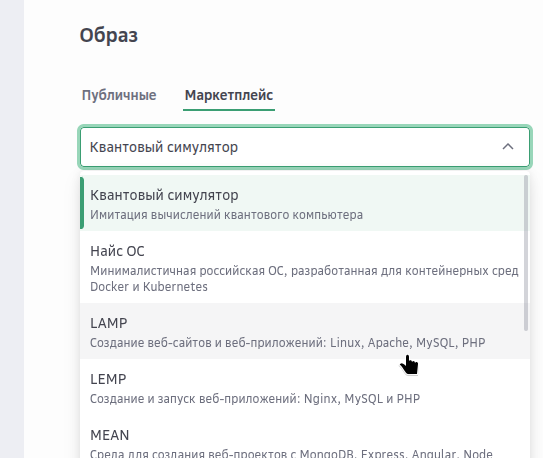
Task: Click description 'Имитация вычислений квантового компьютера'
Action: pyautogui.click(x=226, y=215)
